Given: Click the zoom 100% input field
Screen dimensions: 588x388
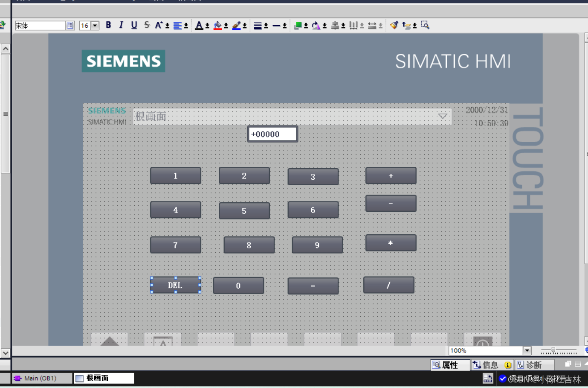Looking at the screenshot, I should coord(486,350).
